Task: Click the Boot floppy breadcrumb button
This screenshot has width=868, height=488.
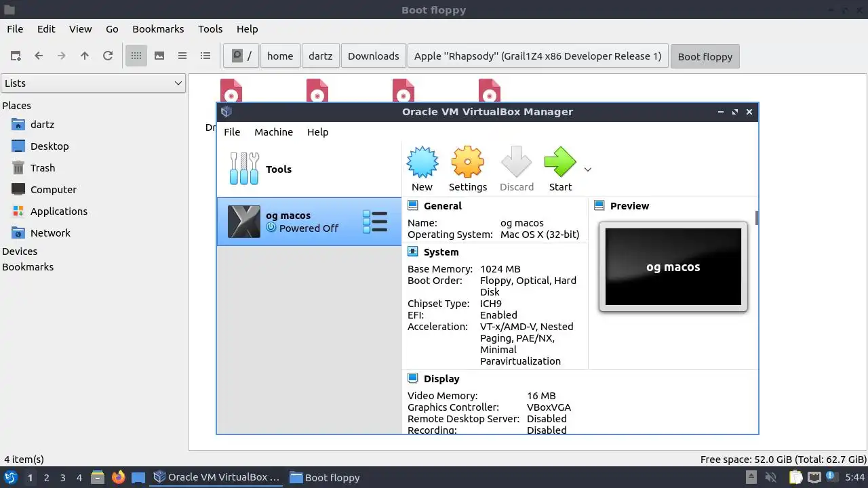Action: [x=705, y=56]
